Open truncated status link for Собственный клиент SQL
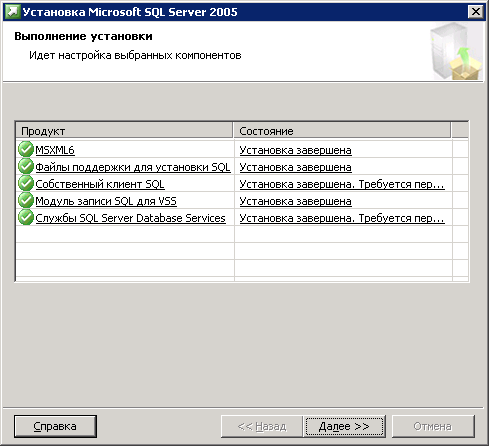The image size is (489, 446). coord(342,184)
